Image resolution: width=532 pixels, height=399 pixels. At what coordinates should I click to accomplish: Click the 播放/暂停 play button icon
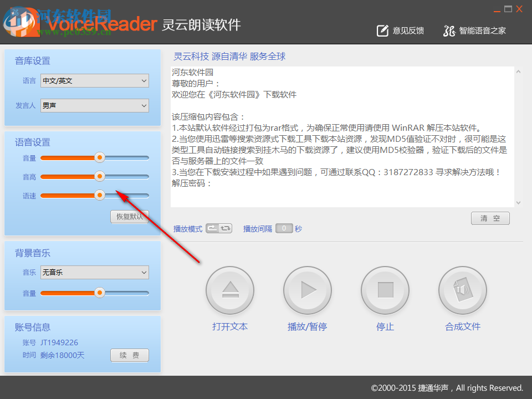308,290
